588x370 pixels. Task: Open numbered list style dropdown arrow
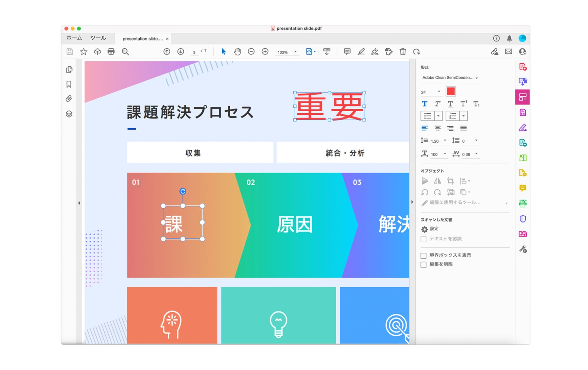coord(463,116)
